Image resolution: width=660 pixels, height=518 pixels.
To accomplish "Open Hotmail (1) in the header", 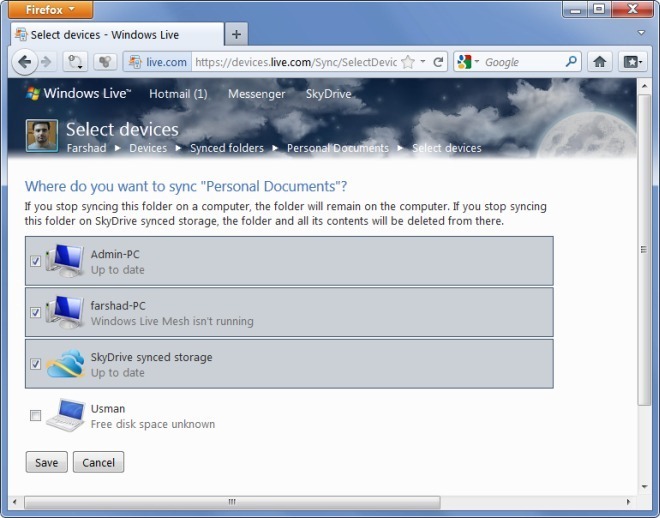I will point(178,93).
